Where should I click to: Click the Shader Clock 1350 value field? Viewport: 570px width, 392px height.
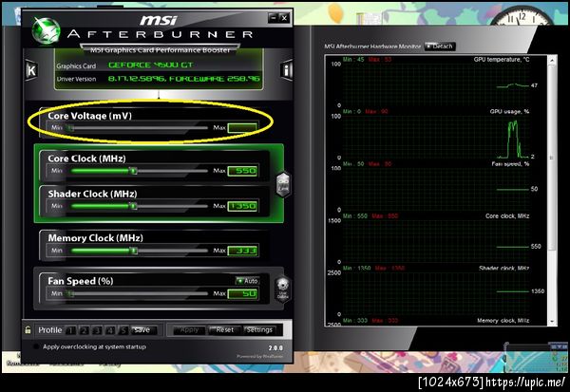click(242, 206)
